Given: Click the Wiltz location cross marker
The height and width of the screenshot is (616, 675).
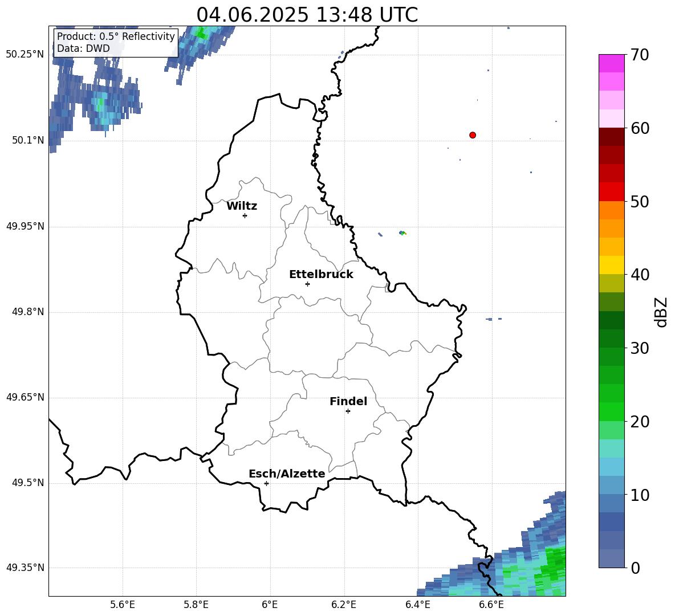Looking at the screenshot, I should coord(245,215).
